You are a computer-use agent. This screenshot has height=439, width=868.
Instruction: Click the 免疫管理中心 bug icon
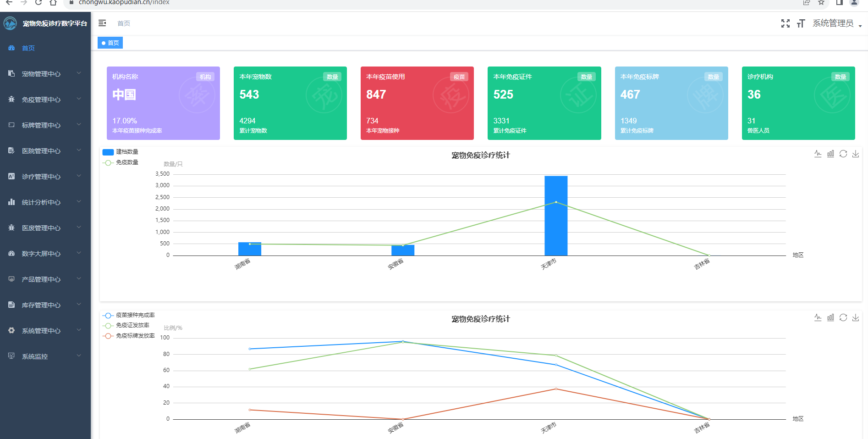point(11,99)
